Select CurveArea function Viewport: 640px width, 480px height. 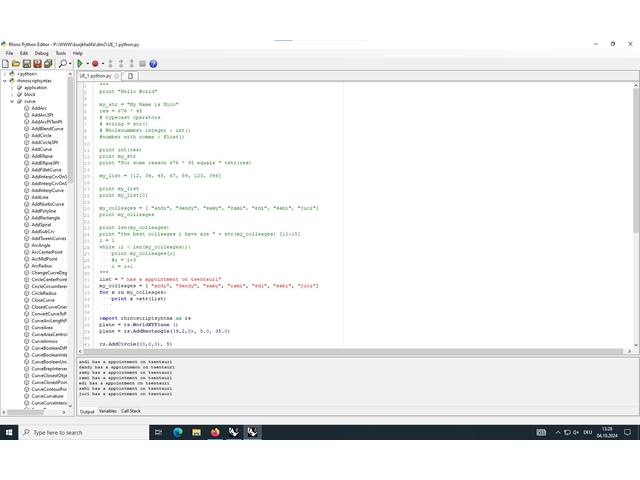[x=42, y=328]
